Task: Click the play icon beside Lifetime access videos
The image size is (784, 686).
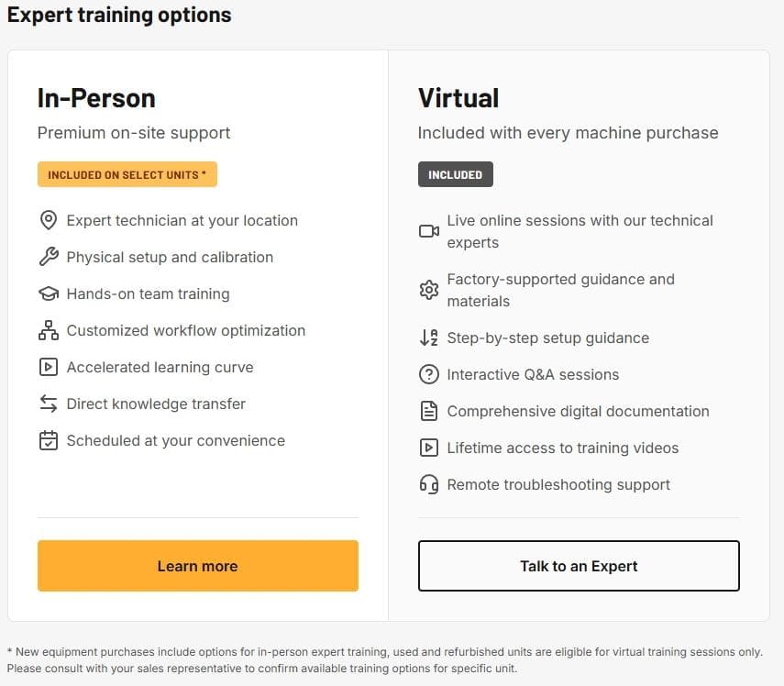Action: (x=428, y=448)
